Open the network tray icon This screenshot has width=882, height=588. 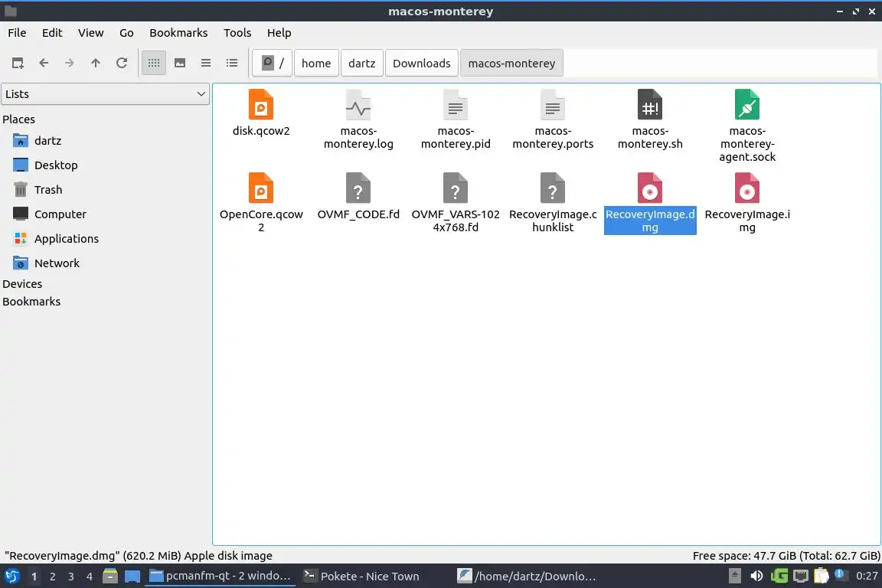point(800,577)
